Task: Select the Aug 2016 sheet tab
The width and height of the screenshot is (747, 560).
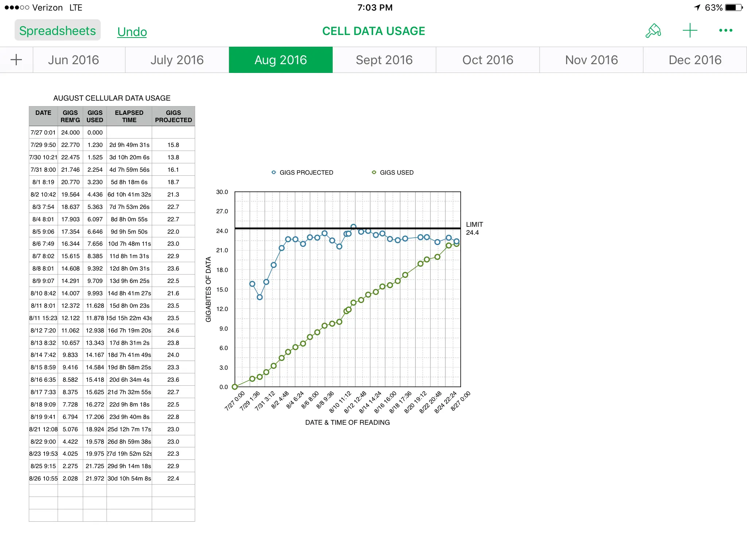Action: (280, 60)
